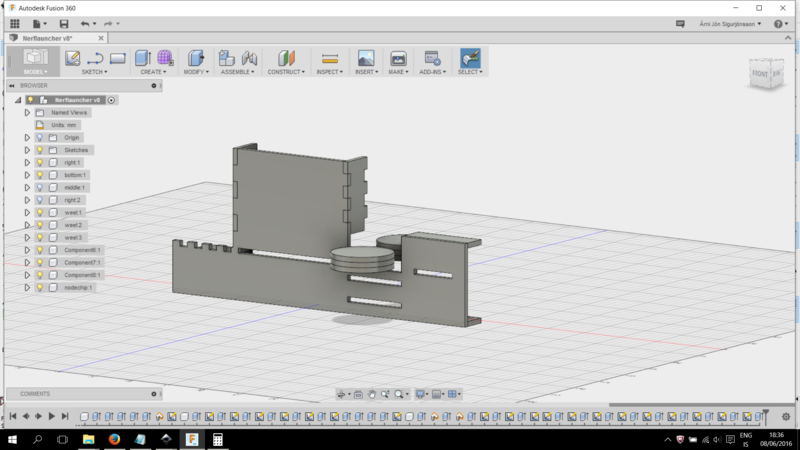
Task: Open the ASSEMBLE menu
Action: click(x=237, y=72)
